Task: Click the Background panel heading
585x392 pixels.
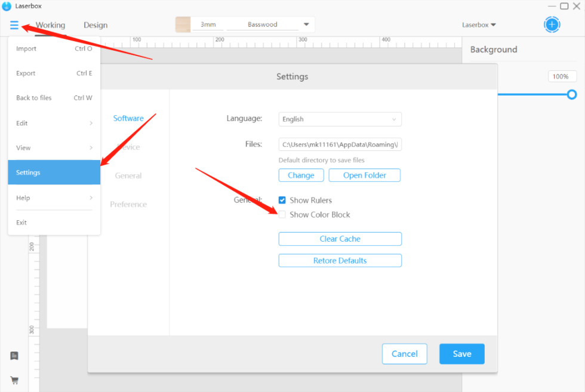Action: [494, 50]
